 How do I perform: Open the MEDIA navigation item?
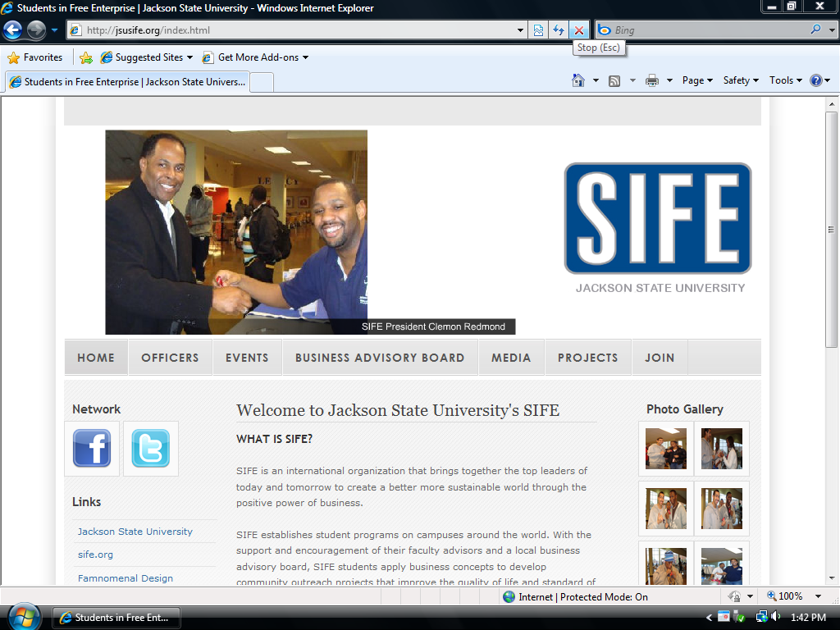pyautogui.click(x=511, y=358)
